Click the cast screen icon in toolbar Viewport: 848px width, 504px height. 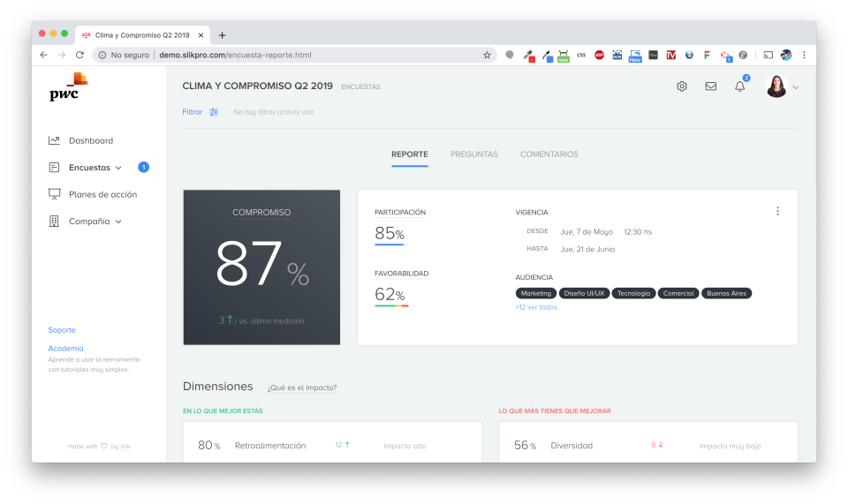click(768, 55)
